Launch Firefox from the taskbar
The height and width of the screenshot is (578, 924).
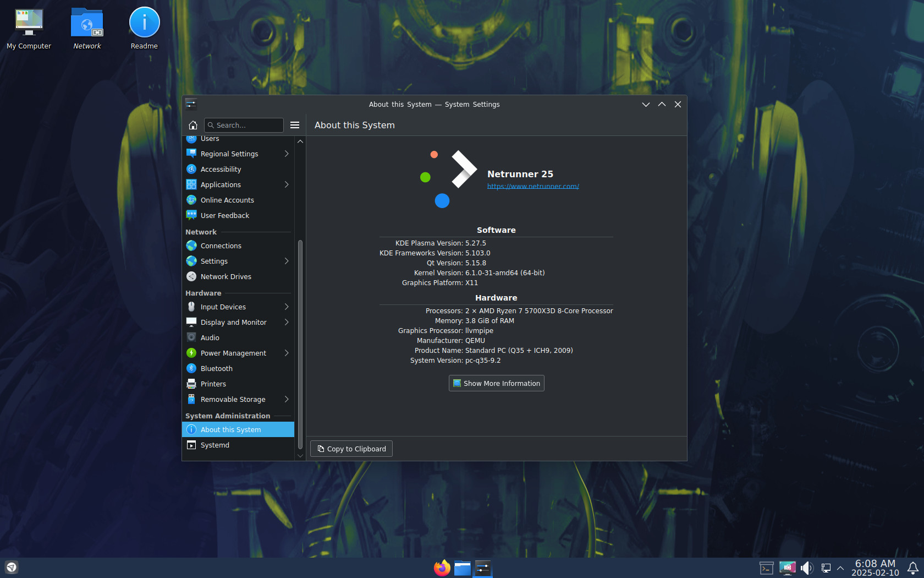442,568
